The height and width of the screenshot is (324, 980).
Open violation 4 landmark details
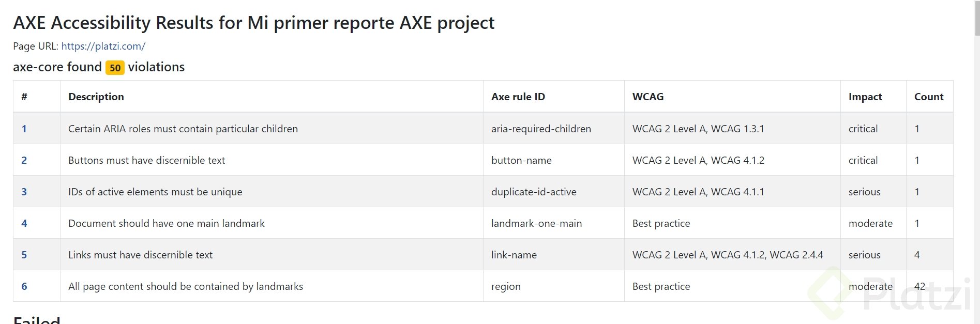[x=24, y=223]
